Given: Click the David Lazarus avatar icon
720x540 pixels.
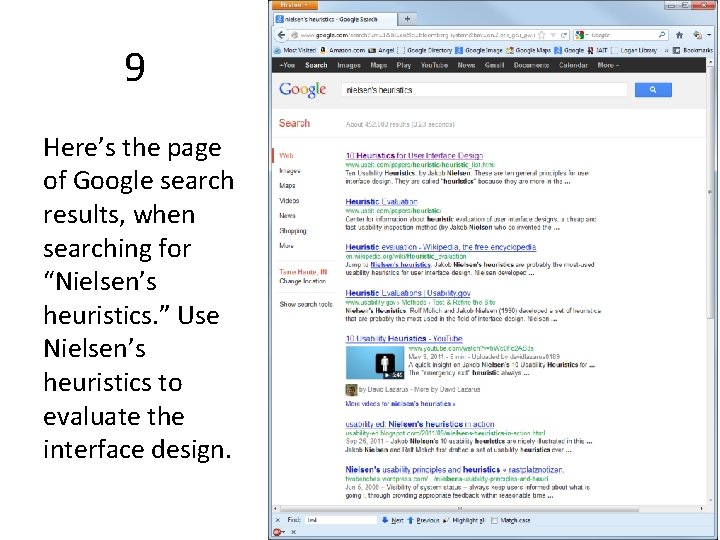Looking at the screenshot, I should [351, 390].
